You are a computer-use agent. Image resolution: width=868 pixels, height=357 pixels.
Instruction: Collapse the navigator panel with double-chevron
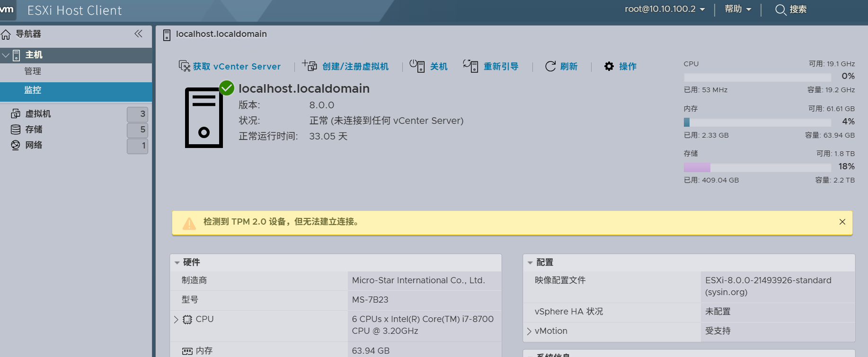[x=138, y=34]
